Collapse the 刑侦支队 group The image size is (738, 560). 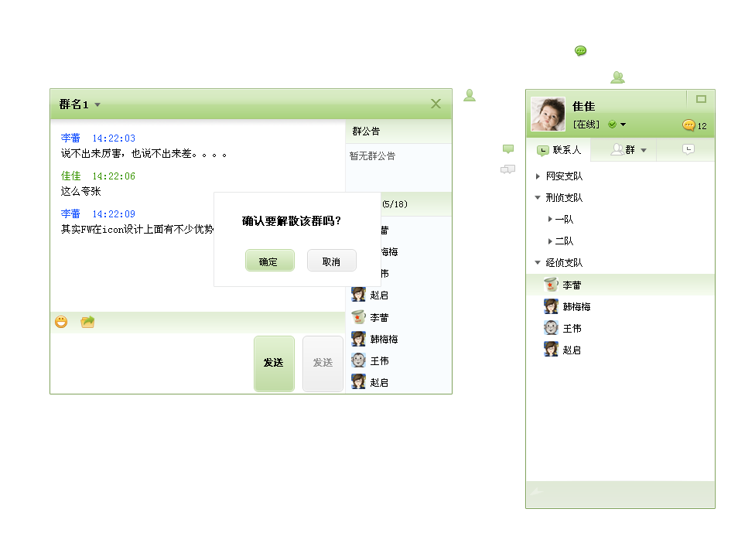[538, 198]
